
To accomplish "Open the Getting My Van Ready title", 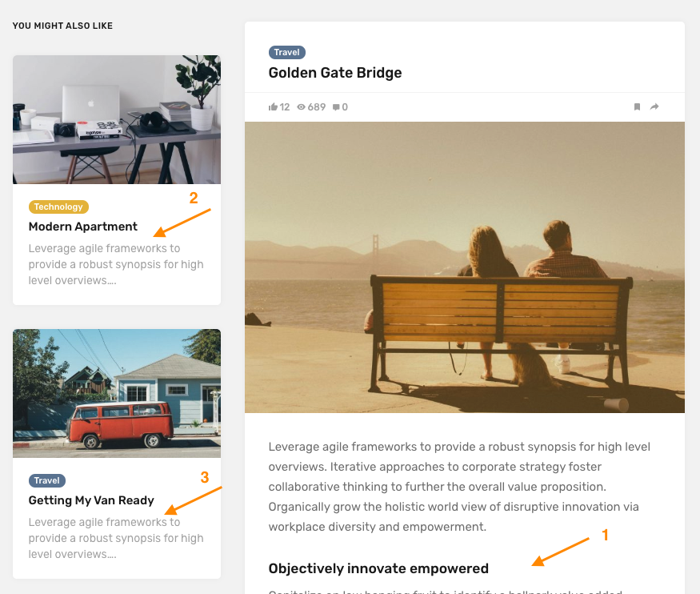I will pos(91,500).
